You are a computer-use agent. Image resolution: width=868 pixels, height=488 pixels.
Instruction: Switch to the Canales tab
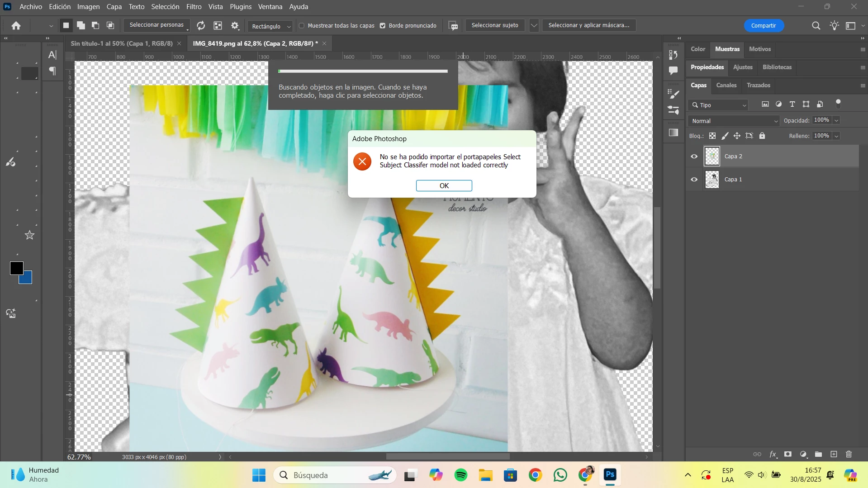pyautogui.click(x=726, y=85)
